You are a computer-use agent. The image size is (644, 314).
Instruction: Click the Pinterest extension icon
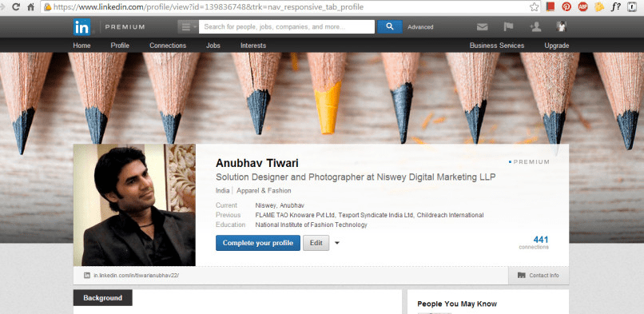click(x=566, y=6)
